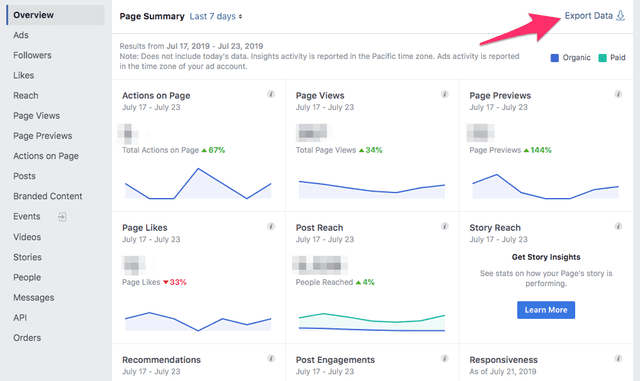Click the 144% Page Previews change

pos(538,150)
